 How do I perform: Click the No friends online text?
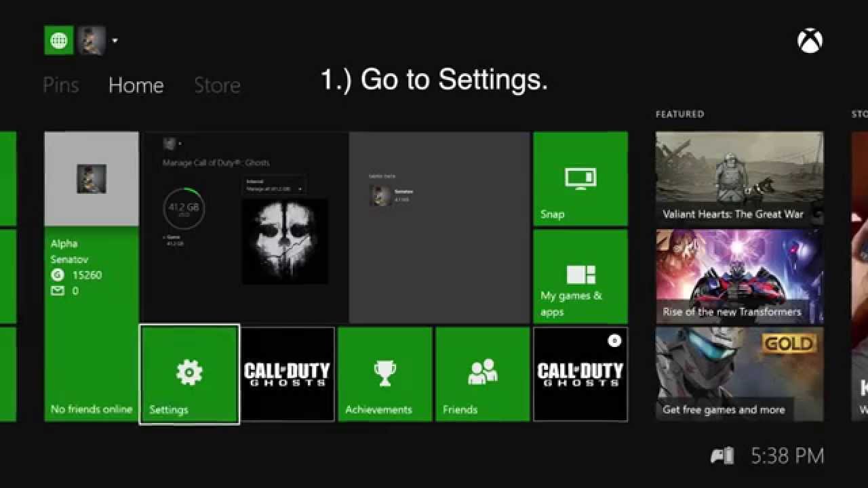pyautogui.click(x=92, y=409)
